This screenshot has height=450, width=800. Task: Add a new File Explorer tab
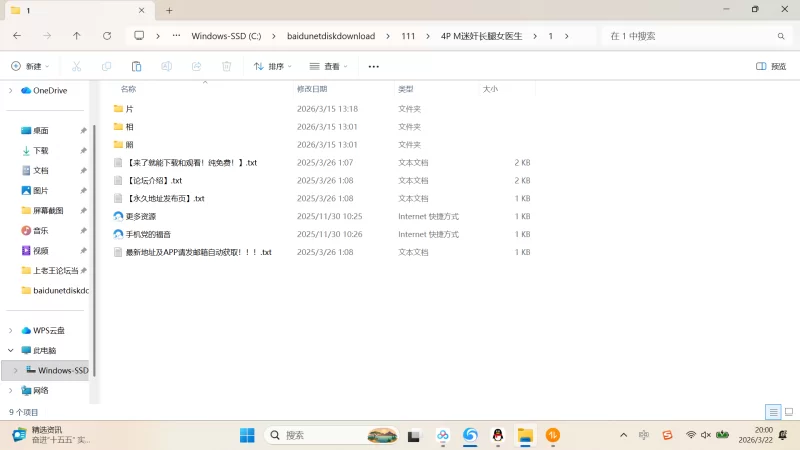[169, 10]
